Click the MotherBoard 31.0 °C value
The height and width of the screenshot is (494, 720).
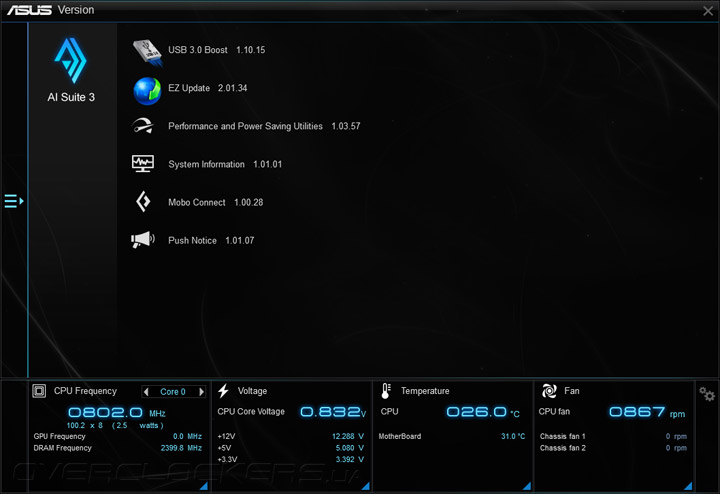point(513,437)
